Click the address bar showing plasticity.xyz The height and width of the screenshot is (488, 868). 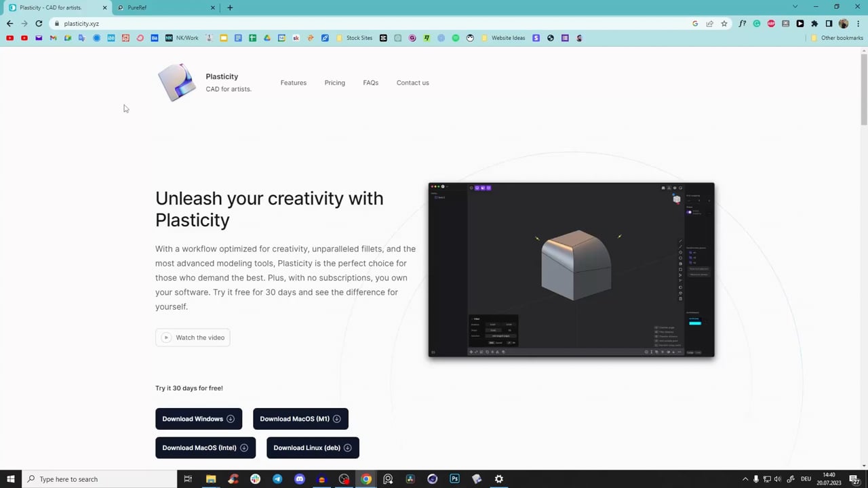(x=81, y=23)
